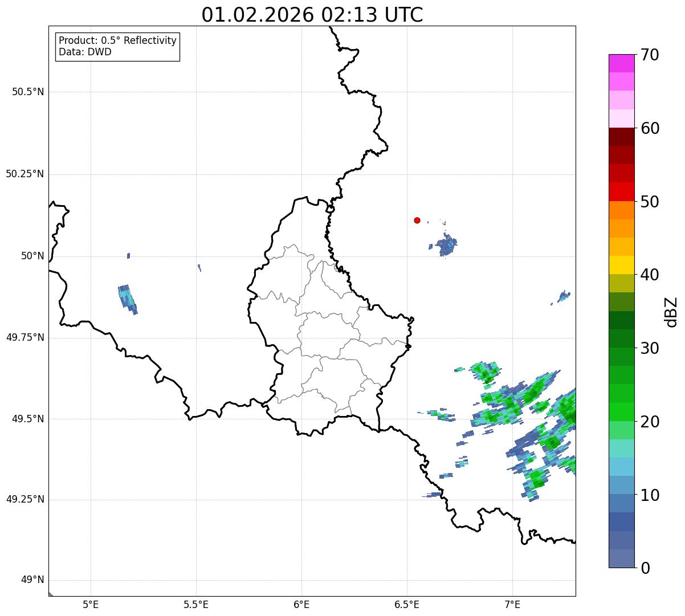Click the "10" colorbar tick label
This screenshot has width=685, height=616.
650,495
